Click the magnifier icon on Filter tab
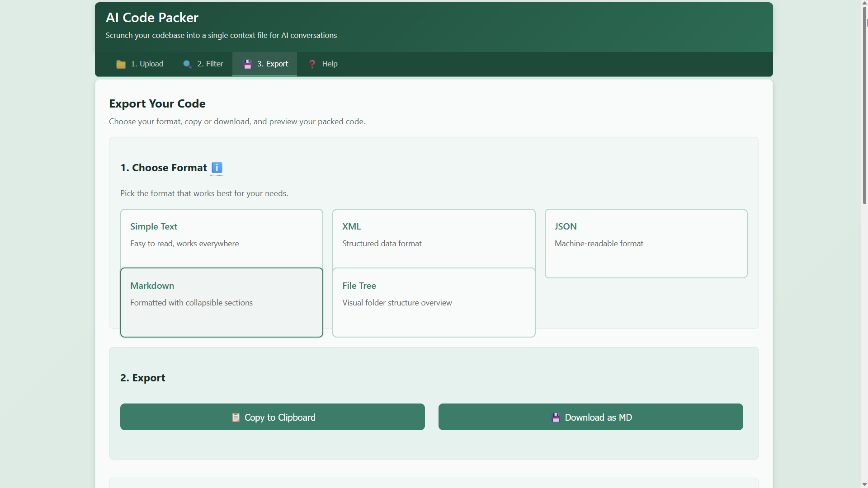This screenshot has width=868, height=488. (x=187, y=64)
